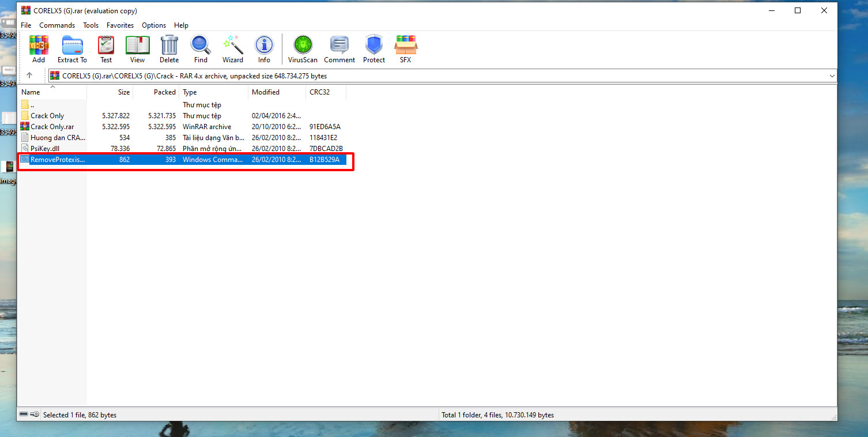Sort files by Modified column header
The width and height of the screenshot is (868, 437).
[277, 92]
